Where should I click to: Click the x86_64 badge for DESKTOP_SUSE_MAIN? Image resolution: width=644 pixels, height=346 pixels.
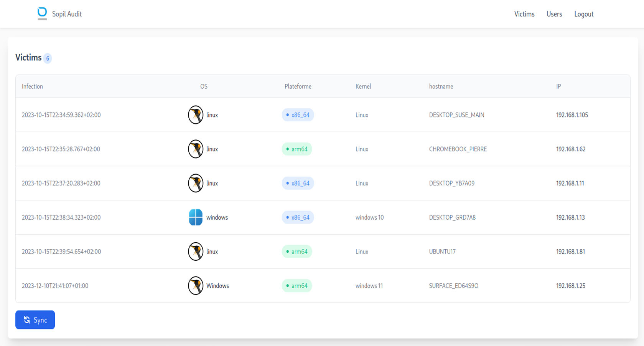[x=298, y=115]
